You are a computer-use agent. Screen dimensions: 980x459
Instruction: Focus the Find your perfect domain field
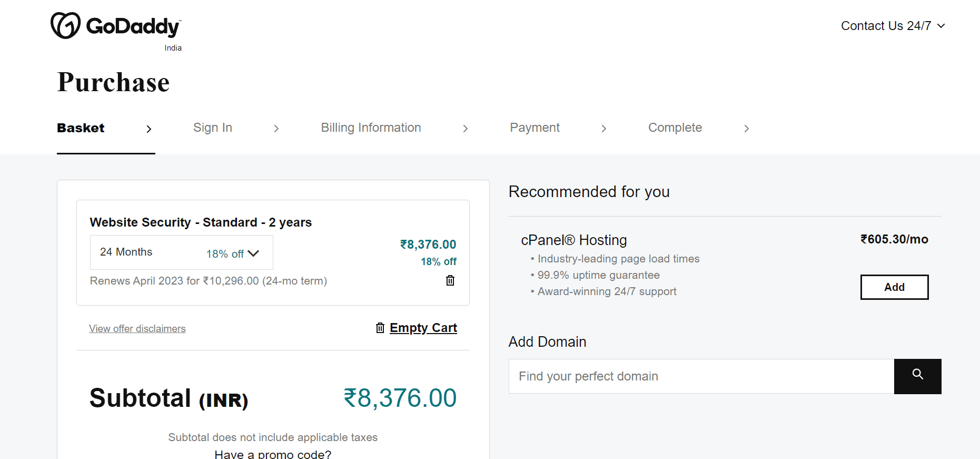point(701,376)
